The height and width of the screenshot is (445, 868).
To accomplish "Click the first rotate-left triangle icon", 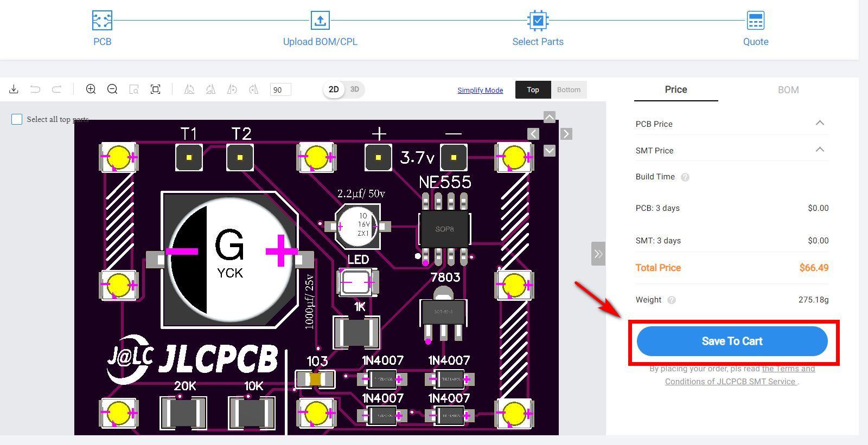I will tap(189, 89).
